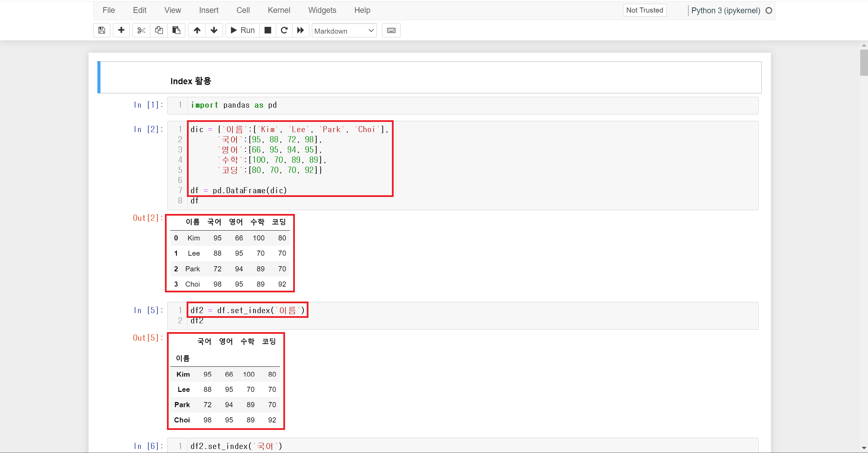Viewport: 868px width, 453px height.
Task: Click the save notebook icon
Action: (101, 30)
